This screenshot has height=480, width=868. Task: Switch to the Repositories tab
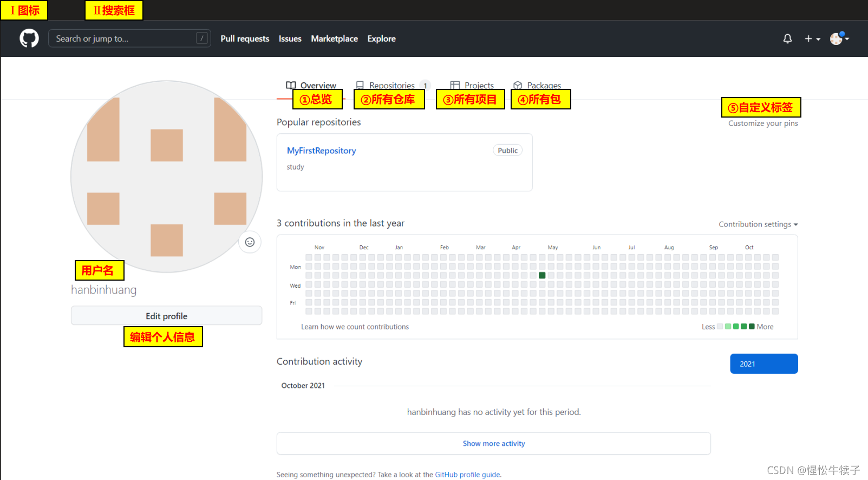(392, 85)
